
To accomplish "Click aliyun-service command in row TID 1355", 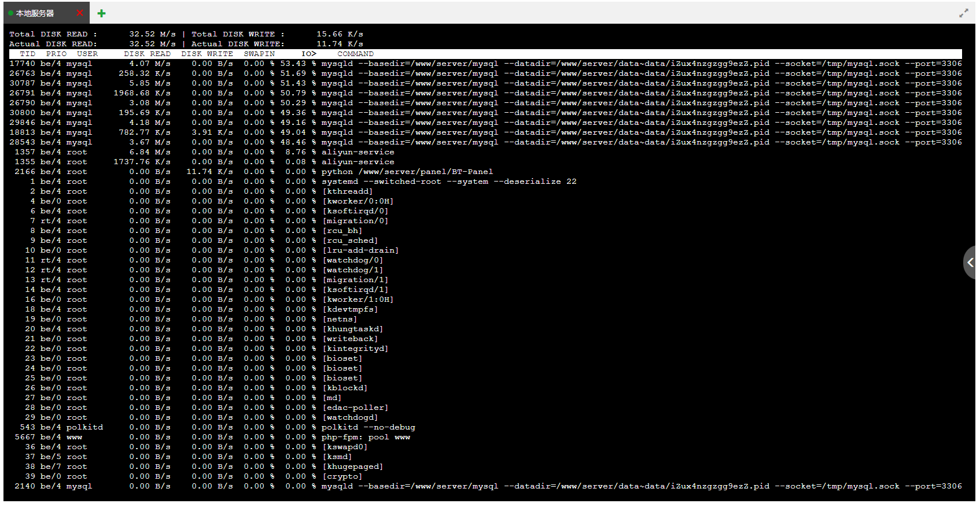I will point(358,162).
